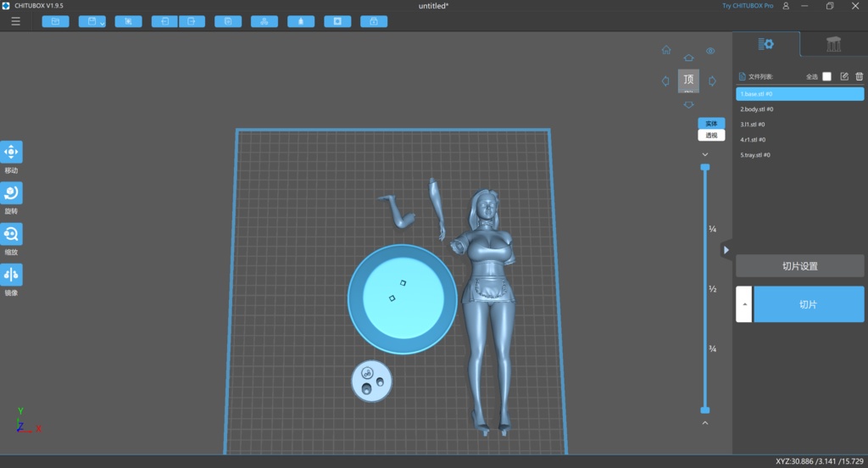
Task: Switch to perspective (透视) mode
Action: [x=711, y=135]
